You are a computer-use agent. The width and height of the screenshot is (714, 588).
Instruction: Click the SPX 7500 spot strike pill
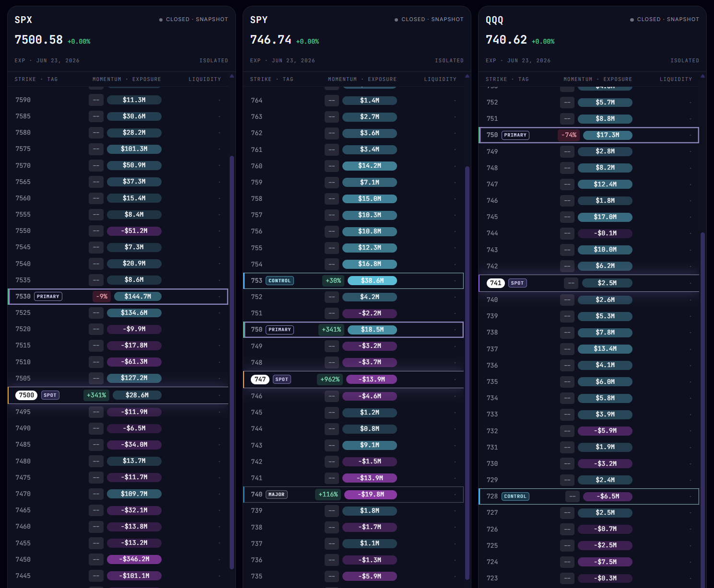tap(26, 395)
